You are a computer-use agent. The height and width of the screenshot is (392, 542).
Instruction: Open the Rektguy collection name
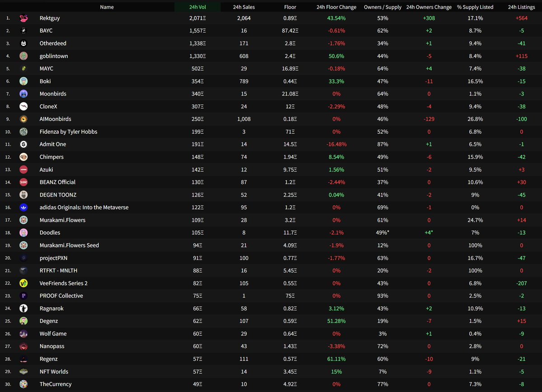(50, 18)
